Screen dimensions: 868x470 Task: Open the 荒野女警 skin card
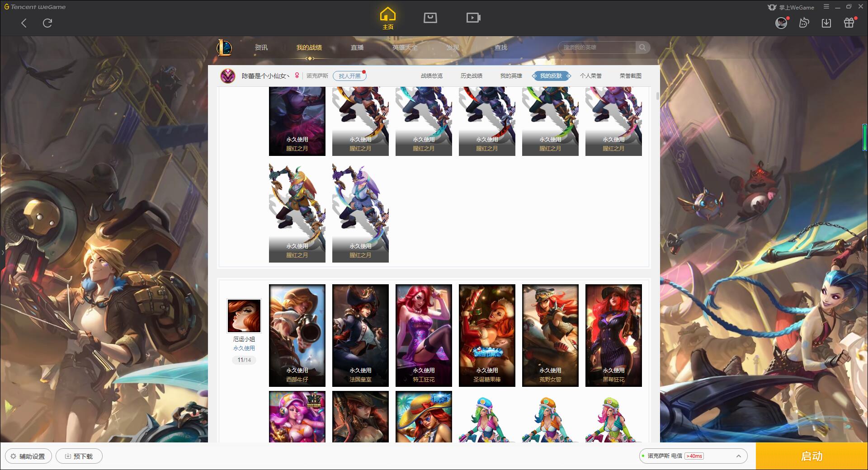pyautogui.click(x=550, y=335)
